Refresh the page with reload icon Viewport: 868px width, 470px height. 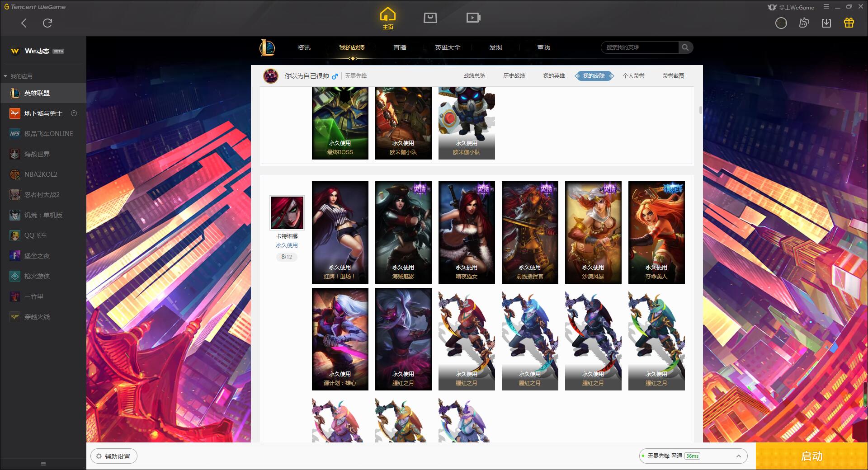[47, 23]
